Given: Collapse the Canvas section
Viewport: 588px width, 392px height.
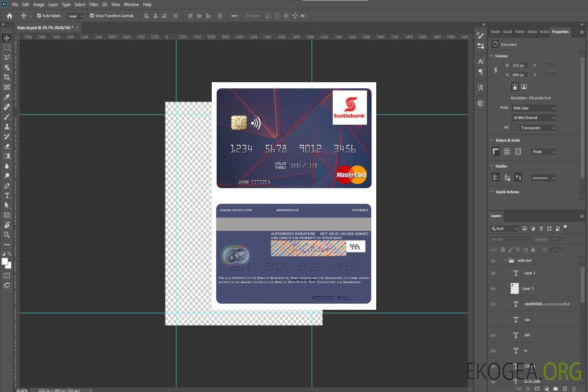Looking at the screenshot, I should click(x=492, y=56).
